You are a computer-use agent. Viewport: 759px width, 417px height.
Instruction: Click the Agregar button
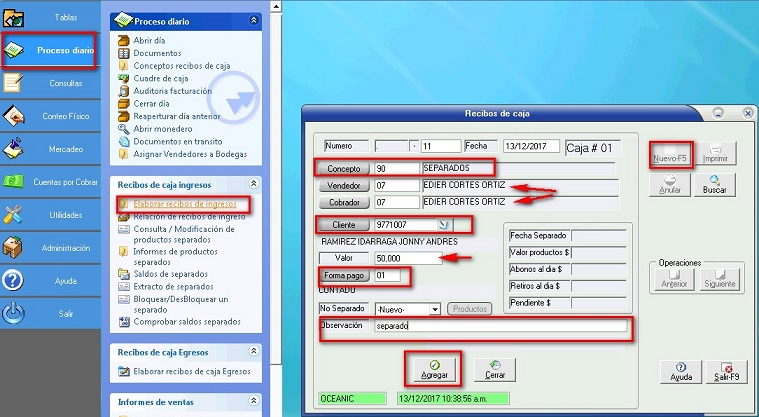pos(435,369)
